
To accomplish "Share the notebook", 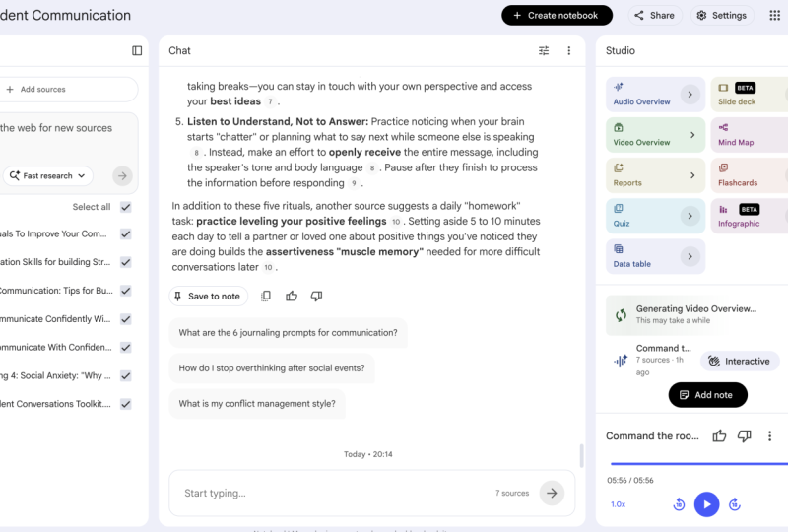I will coord(655,15).
